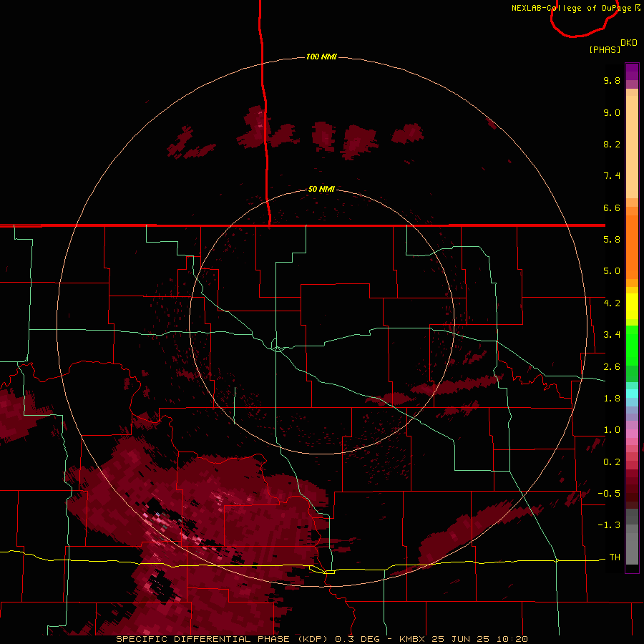Click the TH threshold label
644x644 pixels.
[615, 557]
